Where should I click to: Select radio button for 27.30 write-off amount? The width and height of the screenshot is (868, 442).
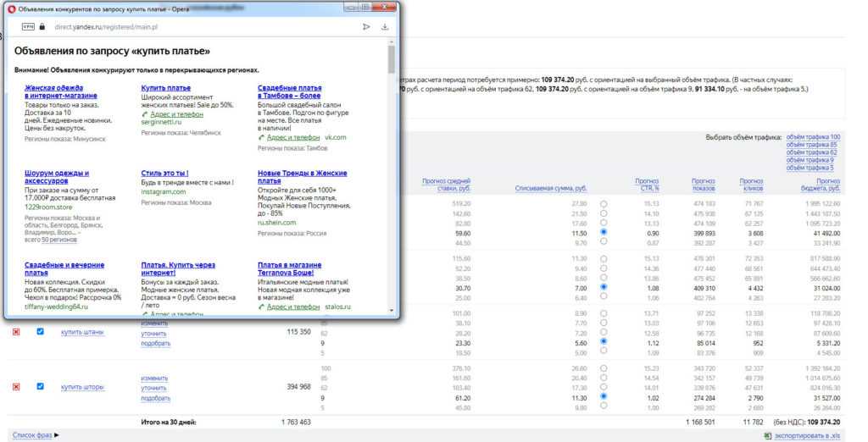pos(604,204)
